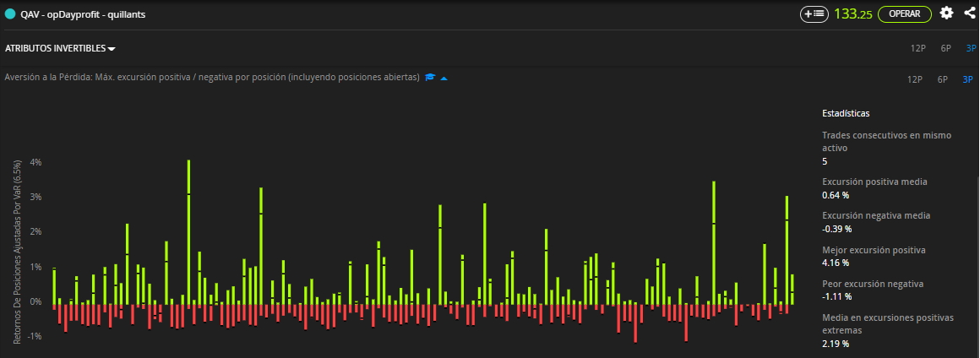This screenshot has width=980, height=358.
Task: Click 'Excursión negativa media' label
Action: [x=876, y=215]
